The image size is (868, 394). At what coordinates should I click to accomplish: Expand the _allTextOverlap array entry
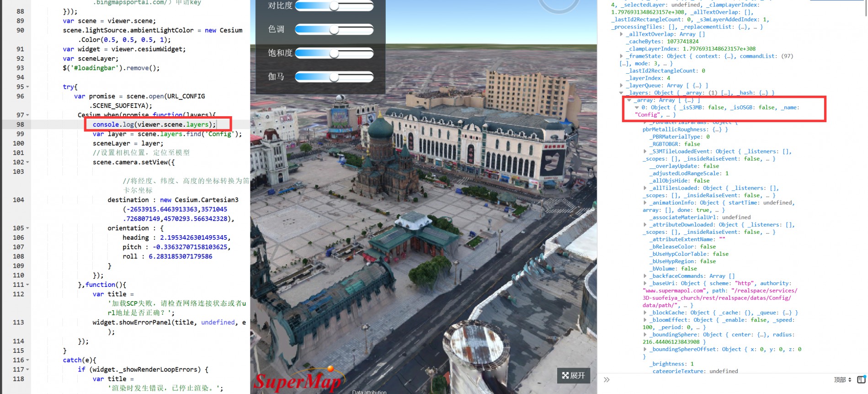point(622,34)
